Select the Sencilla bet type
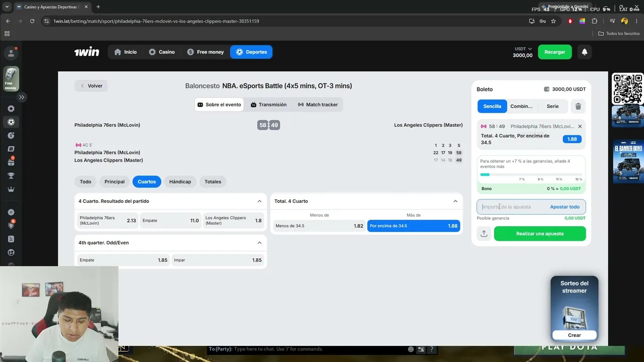 (492, 106)
